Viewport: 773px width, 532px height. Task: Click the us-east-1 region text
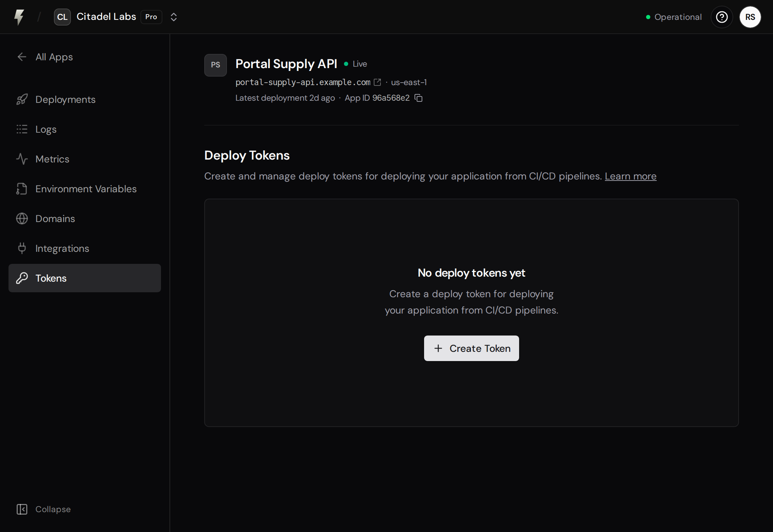tap(409, 82)
